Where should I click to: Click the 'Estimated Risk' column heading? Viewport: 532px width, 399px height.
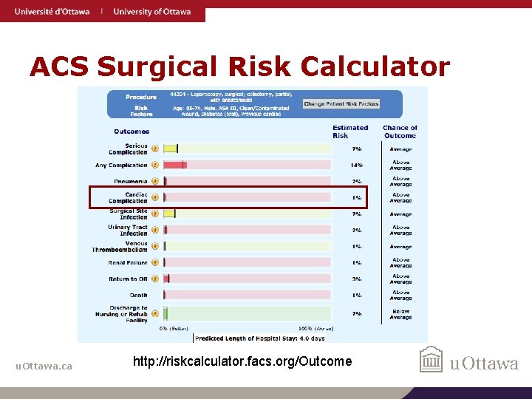(350, 132)
